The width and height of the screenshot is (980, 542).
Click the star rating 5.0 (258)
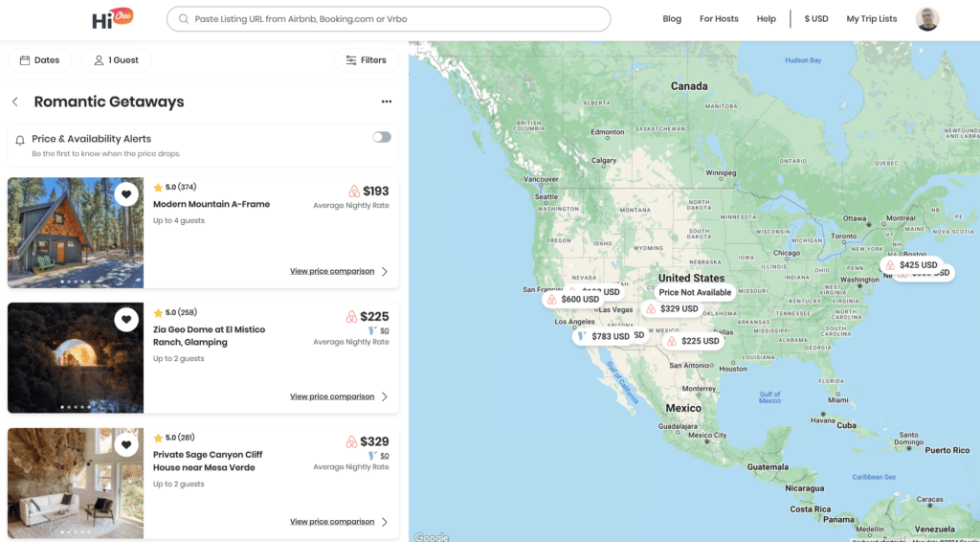click(175, 312)
